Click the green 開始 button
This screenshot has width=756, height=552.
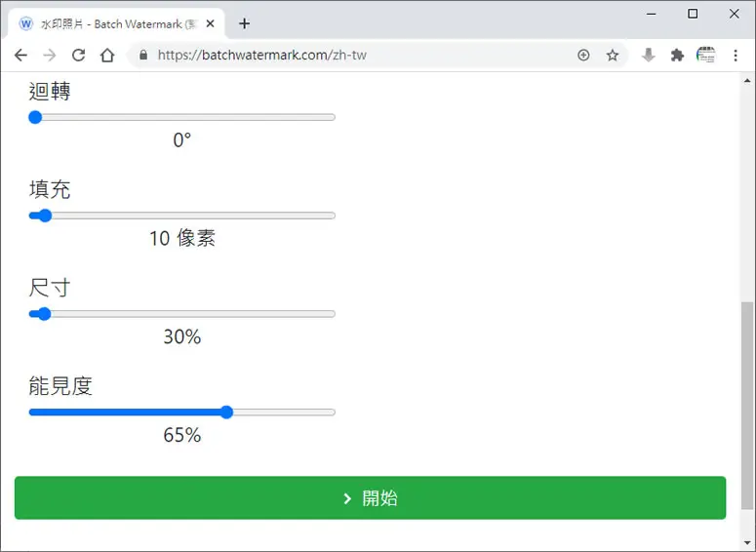tap(370, 498)
